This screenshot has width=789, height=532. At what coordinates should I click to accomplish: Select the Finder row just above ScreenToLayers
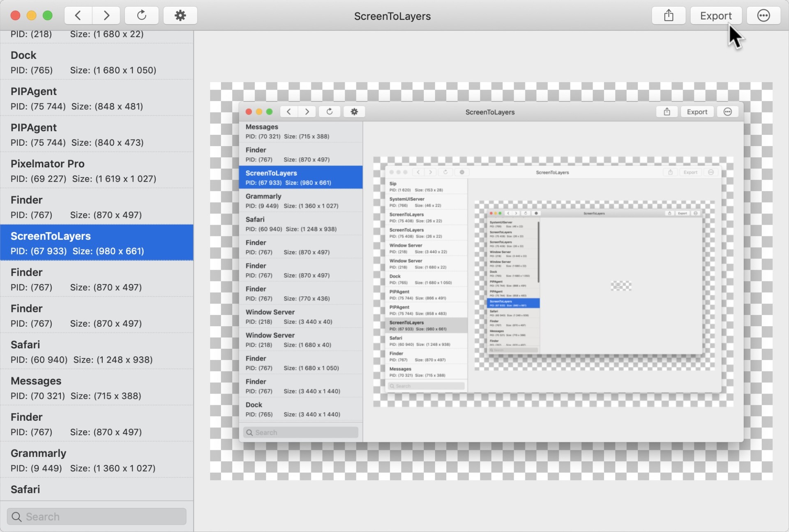(x=97, y=206)
